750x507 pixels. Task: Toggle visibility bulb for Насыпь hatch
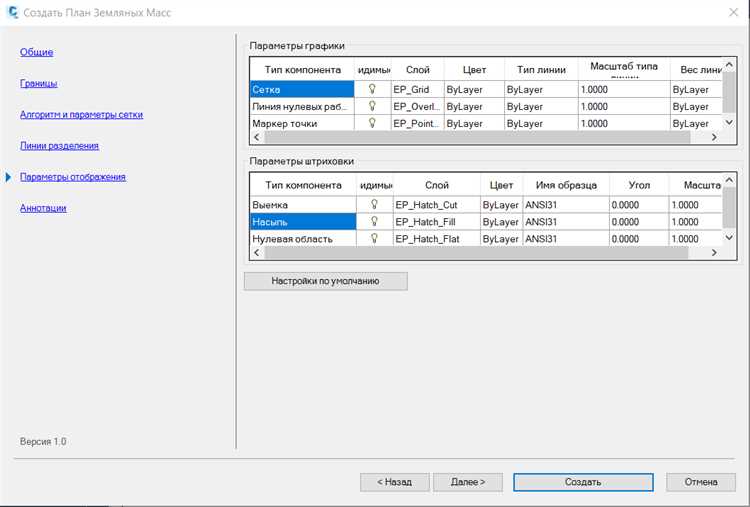click(375, 221)
